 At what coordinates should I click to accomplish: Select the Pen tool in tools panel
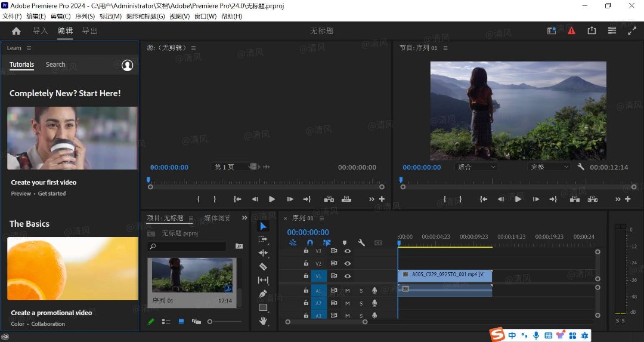(263, 294)
